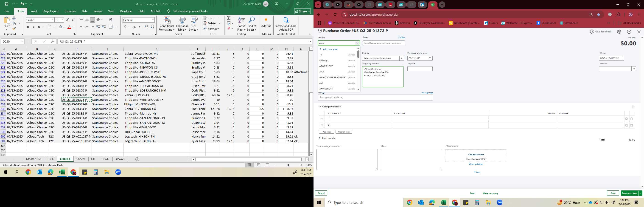This screenshot has height=207, width=644.
Task: Open Cell Styles gallery
Action: [194, 24]
